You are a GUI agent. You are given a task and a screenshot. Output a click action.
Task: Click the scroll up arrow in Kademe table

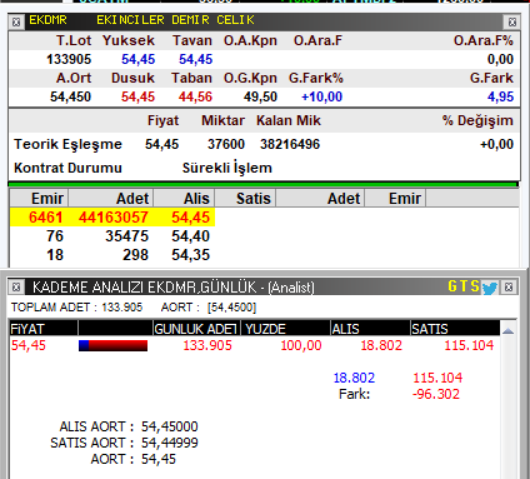508,331
